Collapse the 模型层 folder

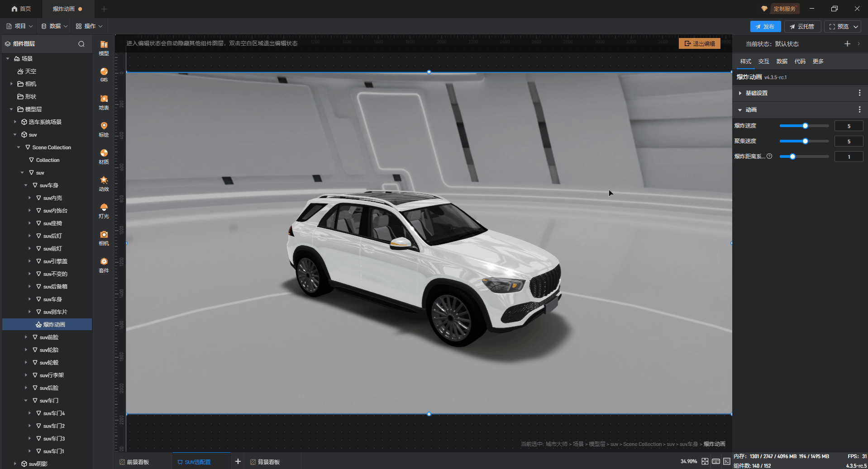(x=11, y=109)
